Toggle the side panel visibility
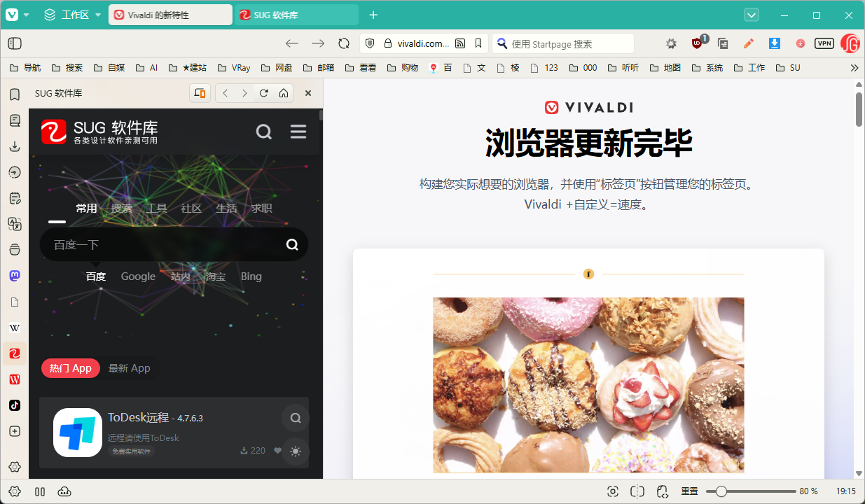This screenshot has width=865, height=504. click(15, 43)
